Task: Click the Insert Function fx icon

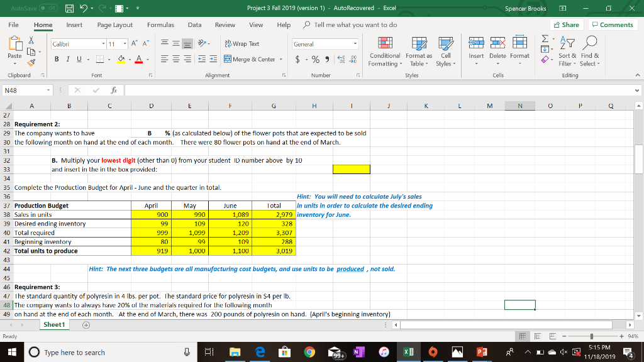Action: pos(114,90)
